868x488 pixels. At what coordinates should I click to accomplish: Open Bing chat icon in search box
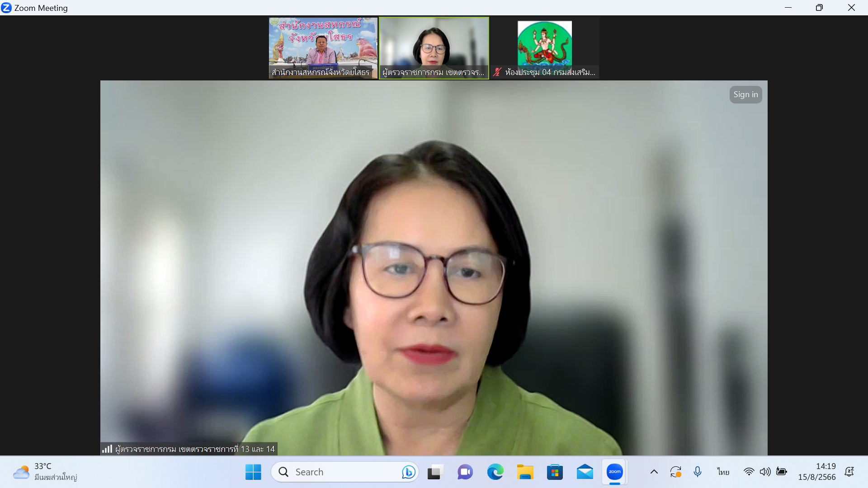click(408, 472)
